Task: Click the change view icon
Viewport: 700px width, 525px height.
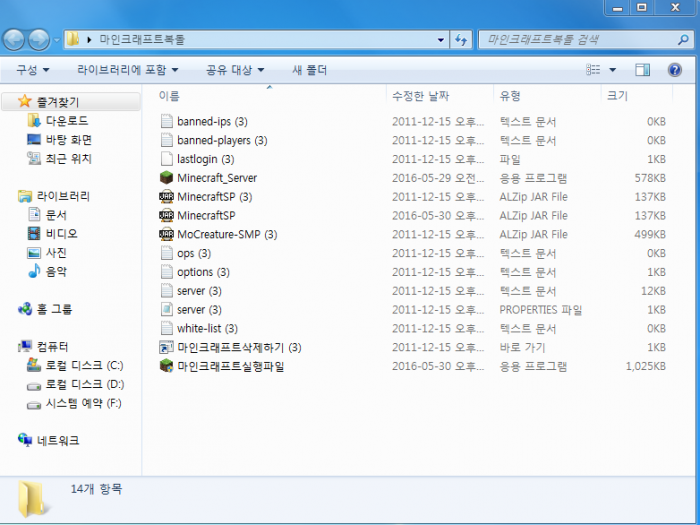Action: [593, 70]
